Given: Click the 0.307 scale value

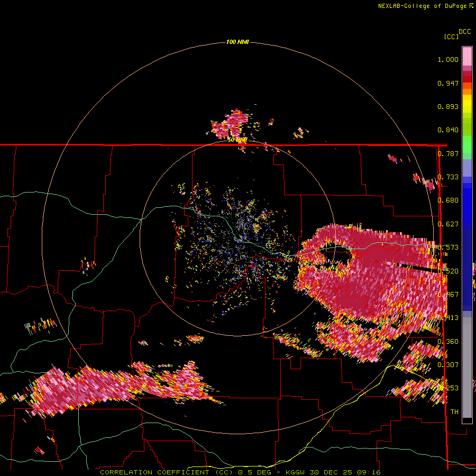Looking at the screenshot, I should 448,364.
